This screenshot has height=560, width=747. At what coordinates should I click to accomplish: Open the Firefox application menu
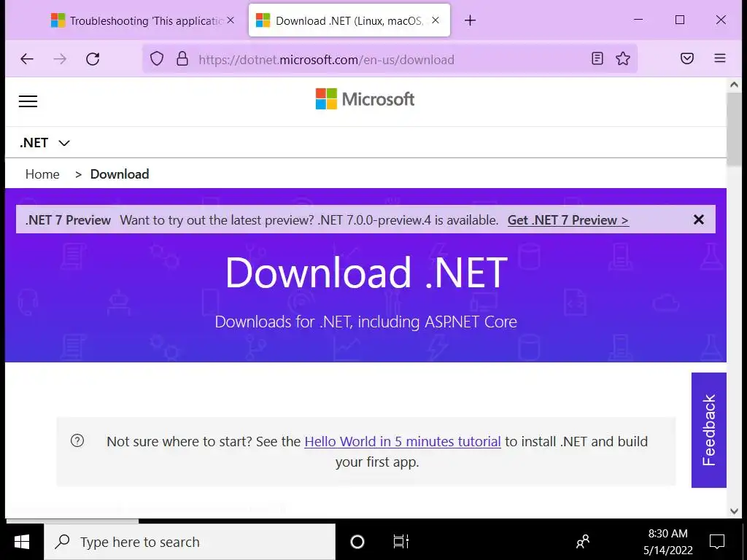tap(720, 58)
